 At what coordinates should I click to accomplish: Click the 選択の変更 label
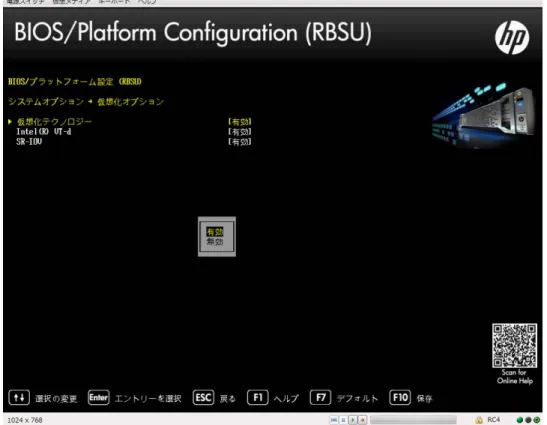[56, 398]
